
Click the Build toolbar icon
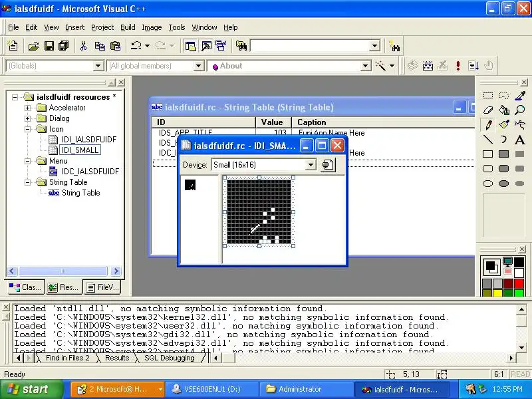tap(428, 65)
